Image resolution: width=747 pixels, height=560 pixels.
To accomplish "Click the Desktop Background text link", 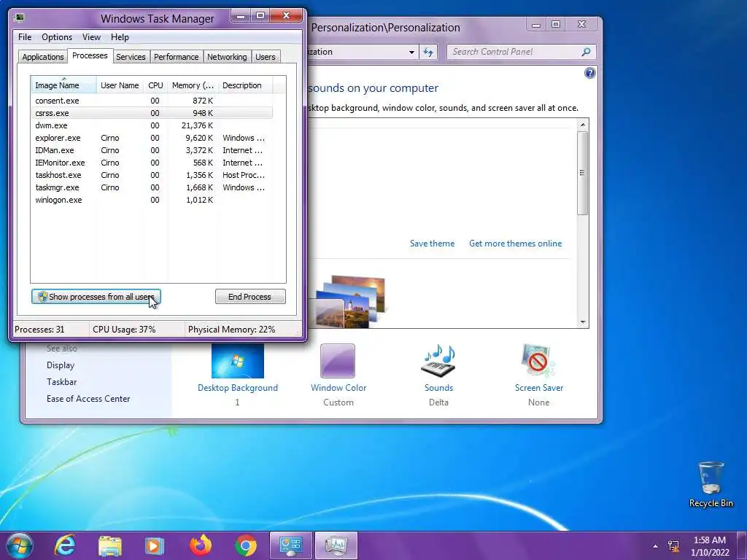I will [x=238, y=388].
